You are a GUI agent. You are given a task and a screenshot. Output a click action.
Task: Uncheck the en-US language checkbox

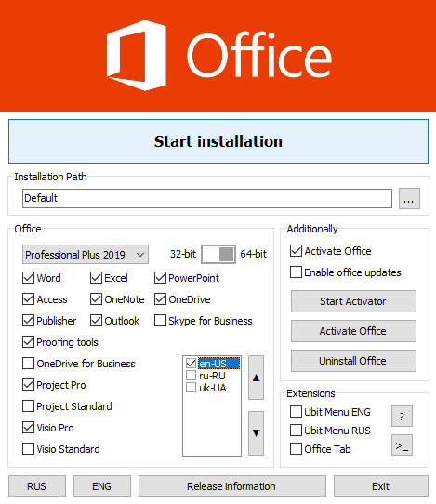tap(191, 364)
